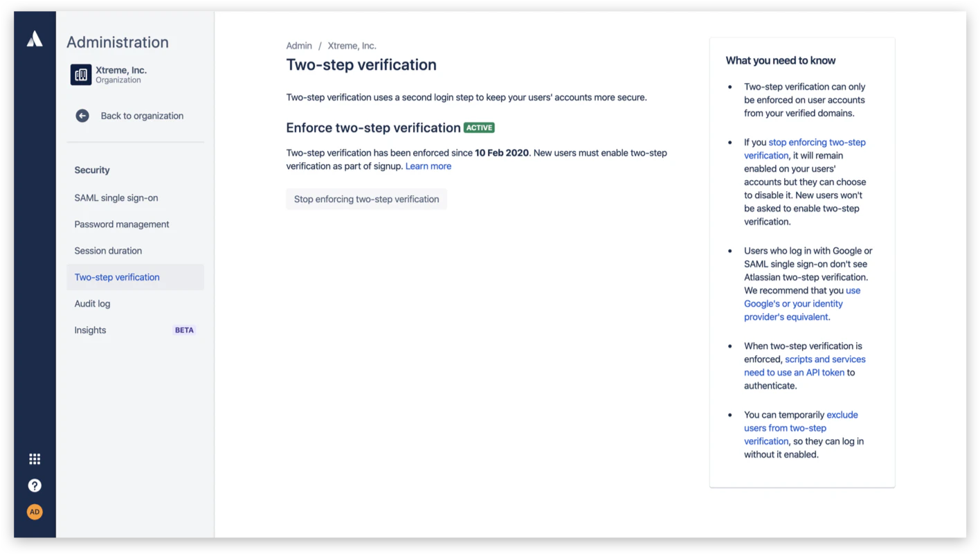This screenshot has height=554, width=980.
Task: Select SAML single sign-on in the sidebar
Action: pos(116,197)
